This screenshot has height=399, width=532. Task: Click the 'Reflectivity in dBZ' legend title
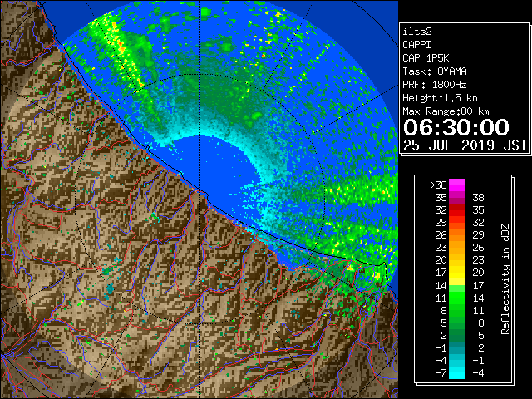point(505,279)
